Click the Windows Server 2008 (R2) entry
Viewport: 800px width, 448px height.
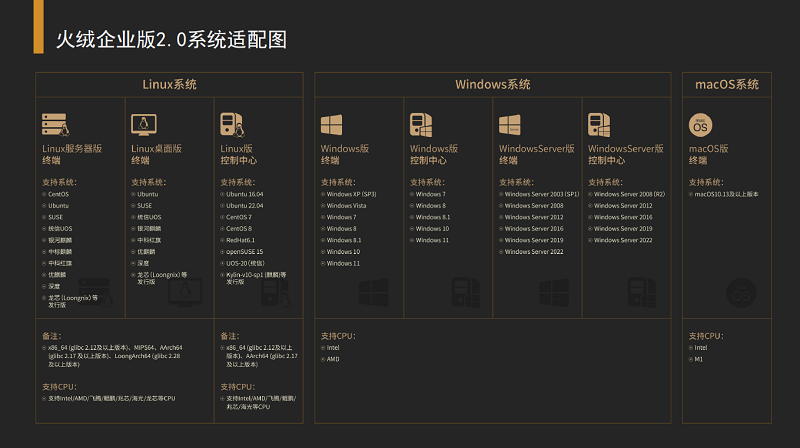coord(629,194)
